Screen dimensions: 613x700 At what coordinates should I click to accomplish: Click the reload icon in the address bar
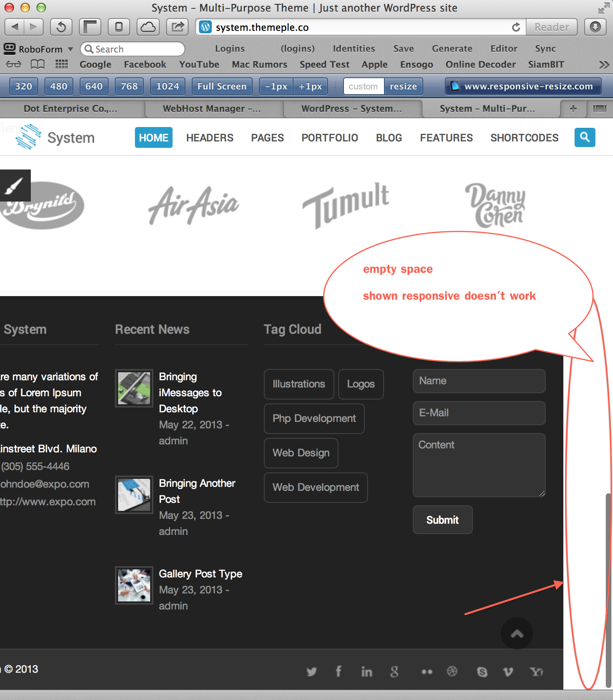(x=516, y=27)
